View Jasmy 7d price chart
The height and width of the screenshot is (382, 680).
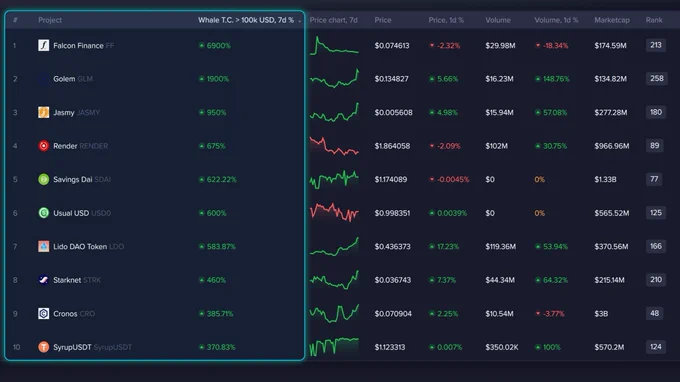click(x=334, y=112)
